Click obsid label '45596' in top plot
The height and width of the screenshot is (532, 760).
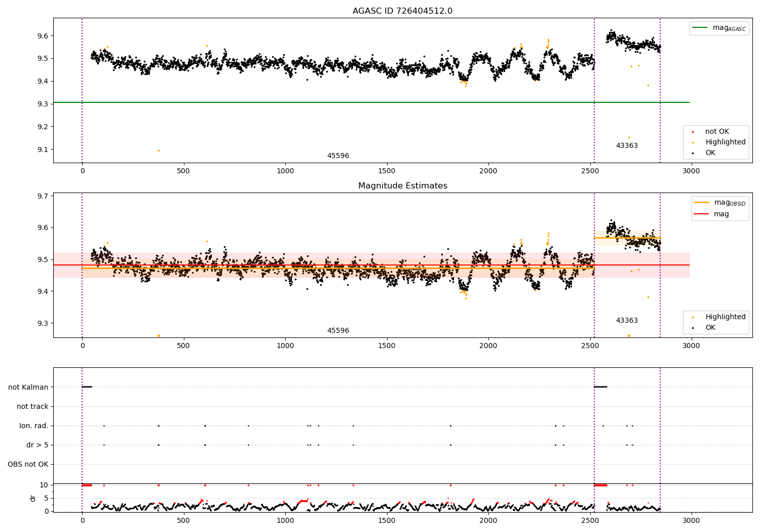pyautogui.click(x=338, y=156)
